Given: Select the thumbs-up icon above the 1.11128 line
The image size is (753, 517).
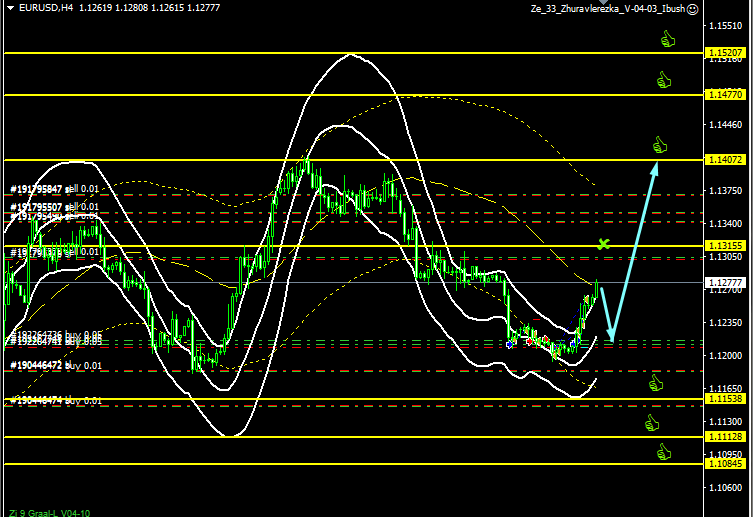Looking at the screenshot, I should click(652, 422).
